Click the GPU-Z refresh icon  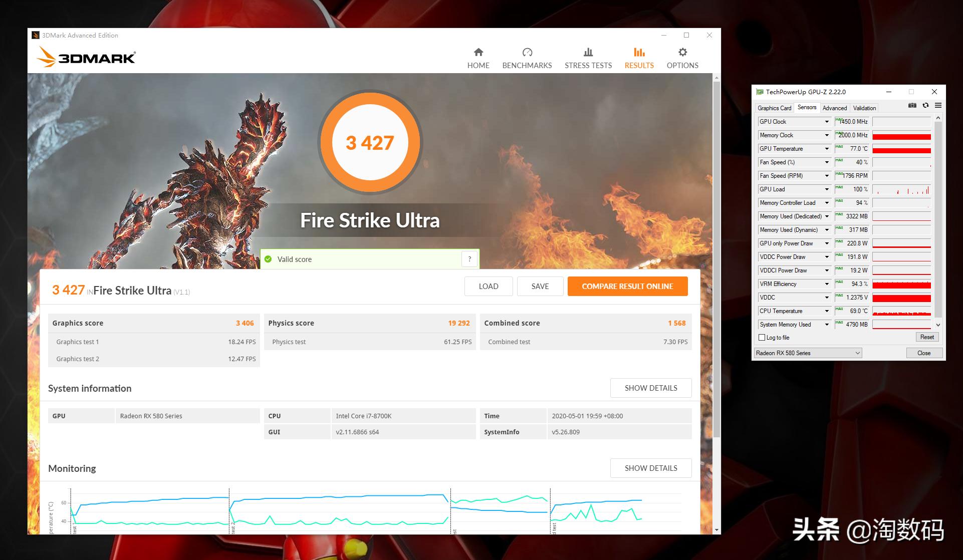click(925, 106)
